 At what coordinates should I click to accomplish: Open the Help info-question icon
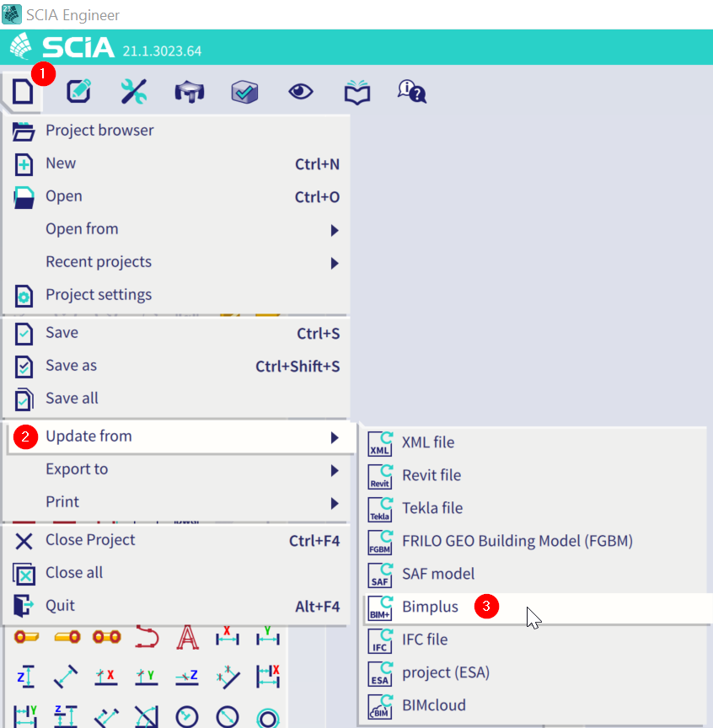tap(411, 91)
